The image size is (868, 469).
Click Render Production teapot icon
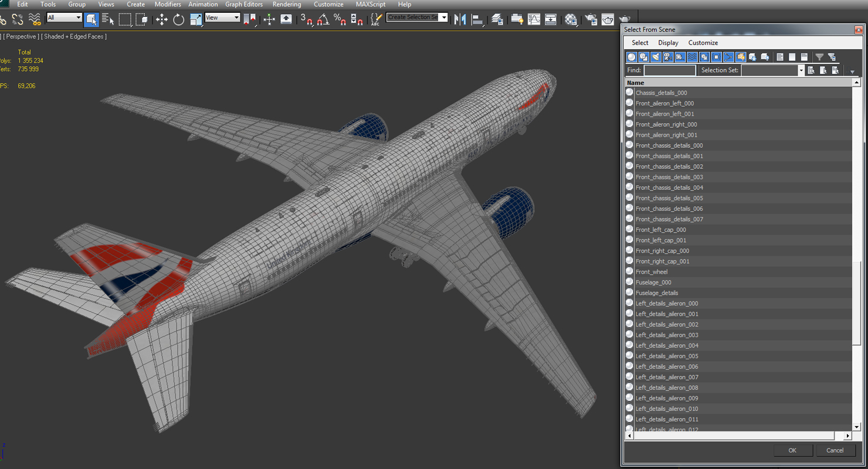point(625,19)
